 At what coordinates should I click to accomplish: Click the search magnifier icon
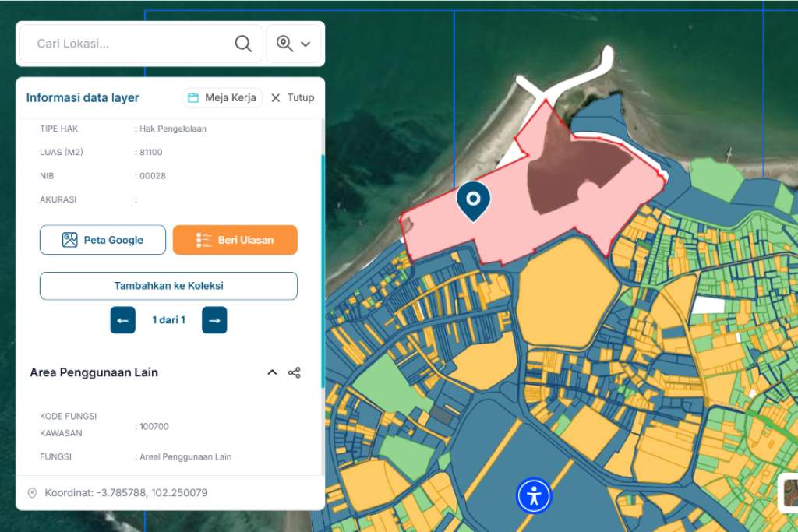tap(243, 44)
